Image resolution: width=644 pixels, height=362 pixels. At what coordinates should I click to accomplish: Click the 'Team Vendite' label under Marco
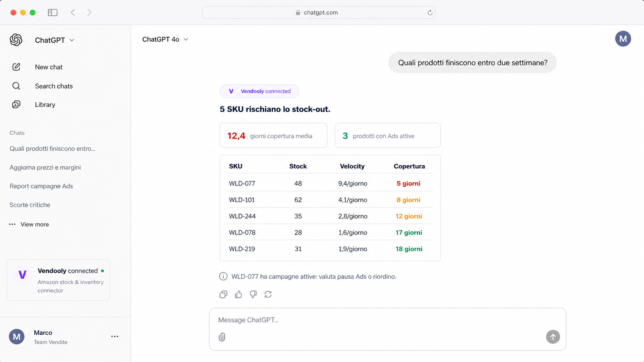point(50,342)
